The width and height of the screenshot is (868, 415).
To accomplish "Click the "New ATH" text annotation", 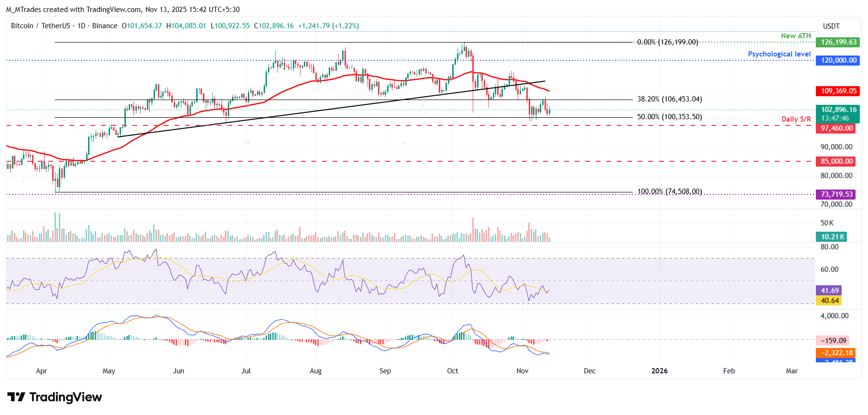I will pos(796,36).
